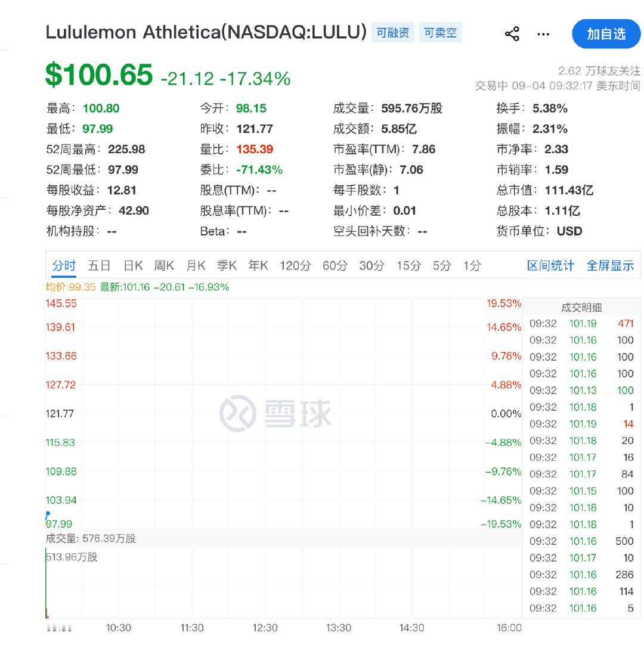Switch to the 日K tab
Image resolution: width=644 pixels, height=645 pixels.
click(133, 265)
